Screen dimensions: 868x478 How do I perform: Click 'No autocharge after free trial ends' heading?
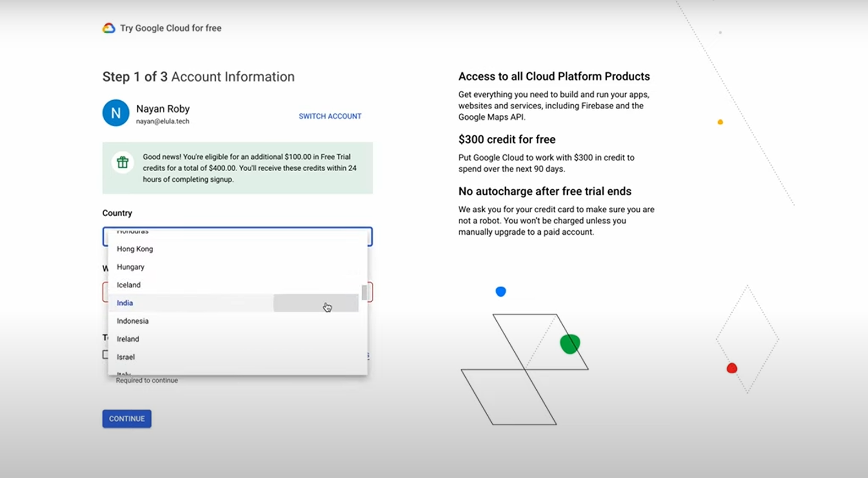click(545, 191)
